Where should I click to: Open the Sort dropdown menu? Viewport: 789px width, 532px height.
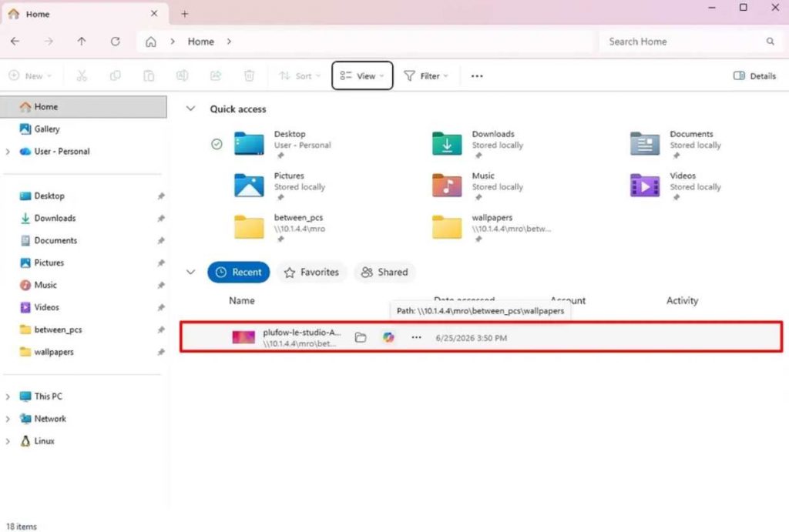click(300, 76)
